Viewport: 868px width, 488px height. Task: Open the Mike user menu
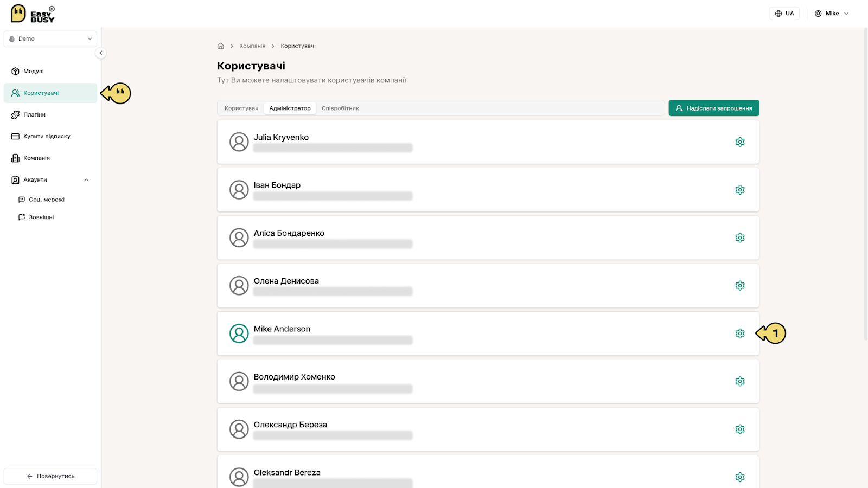(832, 14)
